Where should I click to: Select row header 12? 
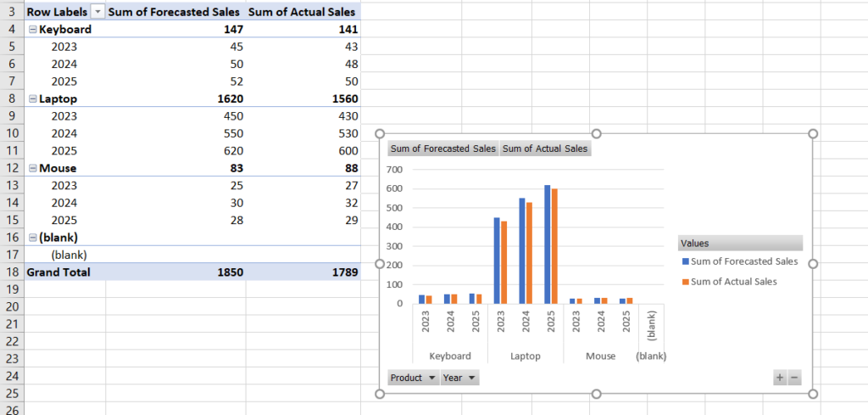[x=12, y=168]
